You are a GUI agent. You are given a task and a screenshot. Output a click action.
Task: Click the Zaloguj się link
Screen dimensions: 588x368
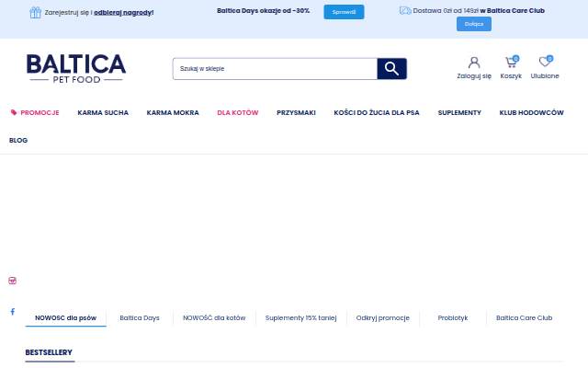pyautogui.click(x=474, y=75)
